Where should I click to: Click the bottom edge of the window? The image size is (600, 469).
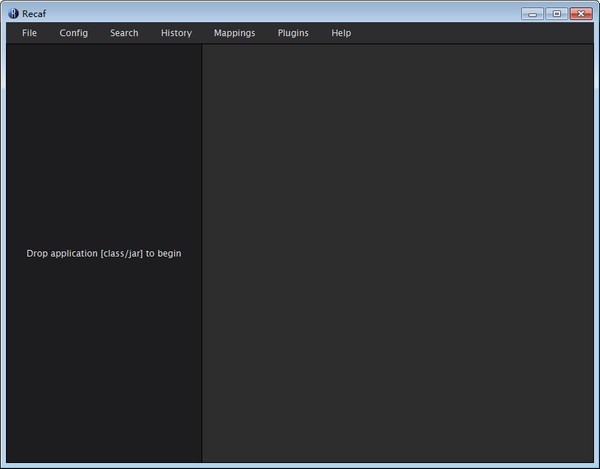tap(300, 466)
